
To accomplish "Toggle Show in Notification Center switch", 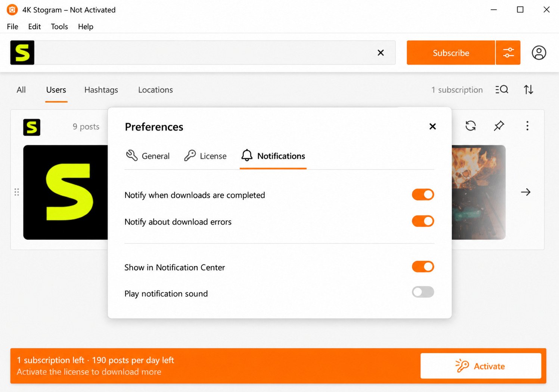I will point(423,267).
